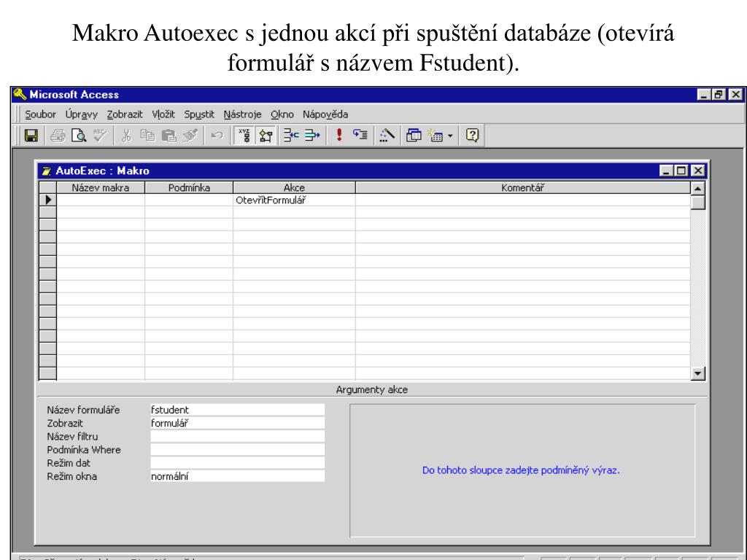Click the Format Painter brush icon

point(190,136)
